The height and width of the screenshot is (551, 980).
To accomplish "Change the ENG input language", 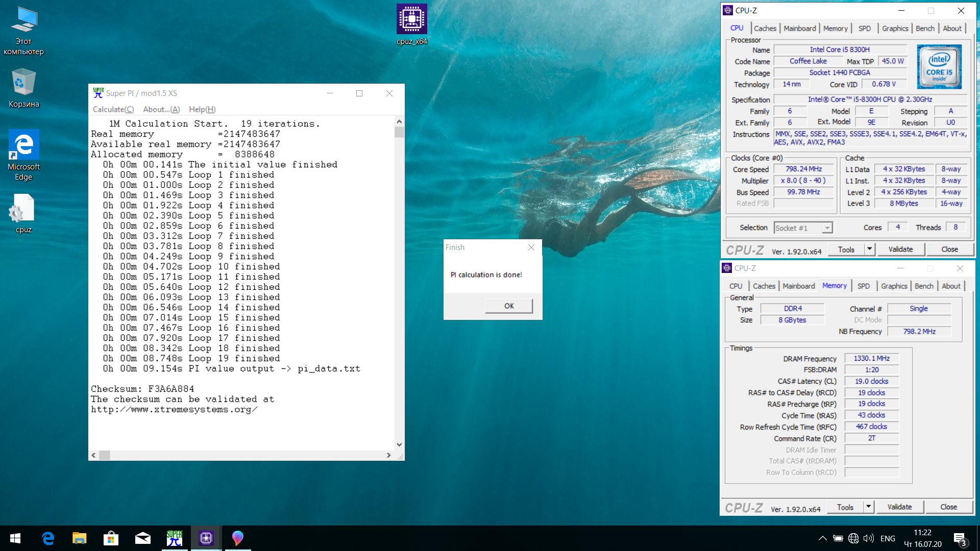I will click(x=888, y=538).
